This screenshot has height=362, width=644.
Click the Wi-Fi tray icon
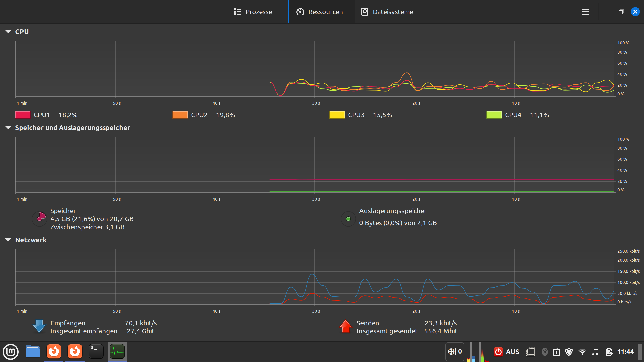coord(582,352)
